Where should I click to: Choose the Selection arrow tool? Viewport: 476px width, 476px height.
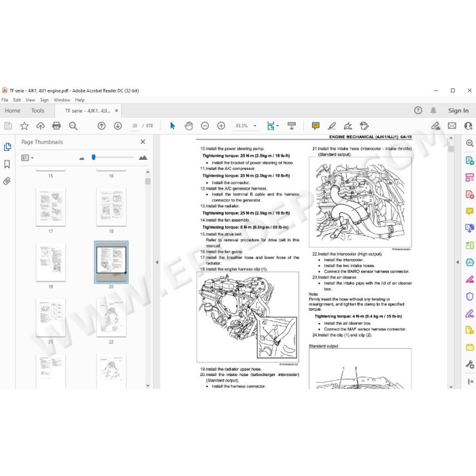pyautogui.click(x=173, y=126)
